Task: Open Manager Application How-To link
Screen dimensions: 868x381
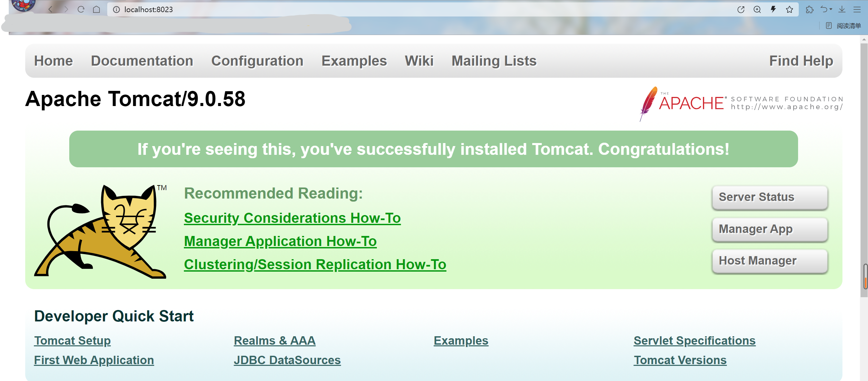Action: (x=280, y=241)
